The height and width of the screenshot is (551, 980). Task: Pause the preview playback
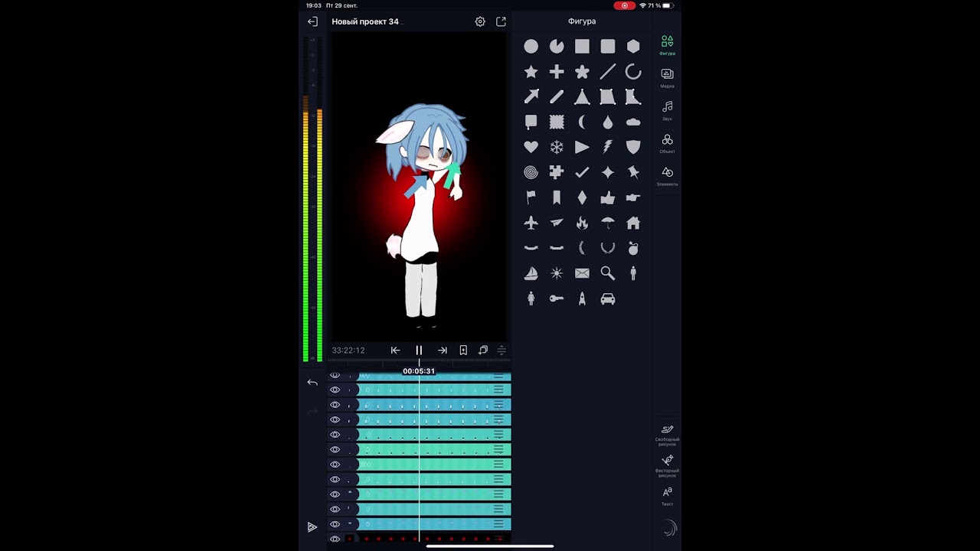click(x=419, y=350)
